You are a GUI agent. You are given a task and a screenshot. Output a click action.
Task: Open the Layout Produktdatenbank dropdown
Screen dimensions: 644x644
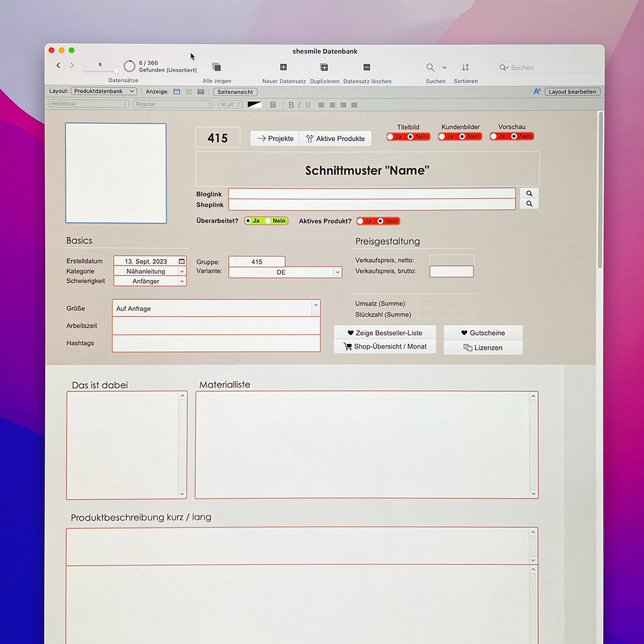point(104,91)
